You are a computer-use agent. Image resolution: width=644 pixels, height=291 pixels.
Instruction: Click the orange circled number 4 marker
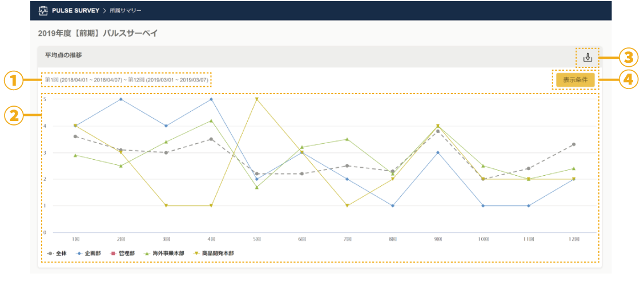coord(628,80)
